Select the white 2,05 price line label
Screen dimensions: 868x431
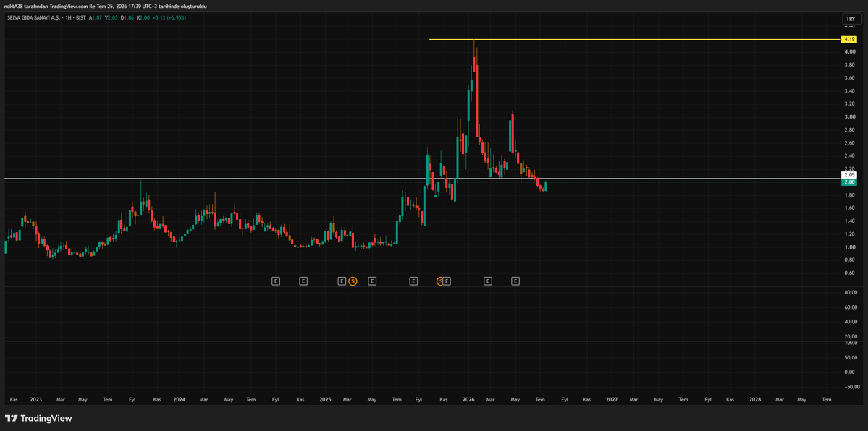[x=849, y=175]
